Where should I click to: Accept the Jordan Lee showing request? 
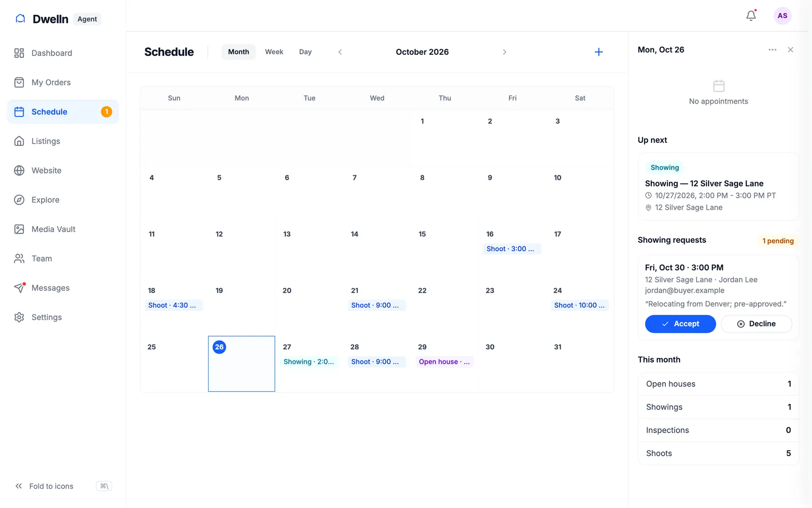(x=680, y=324)
